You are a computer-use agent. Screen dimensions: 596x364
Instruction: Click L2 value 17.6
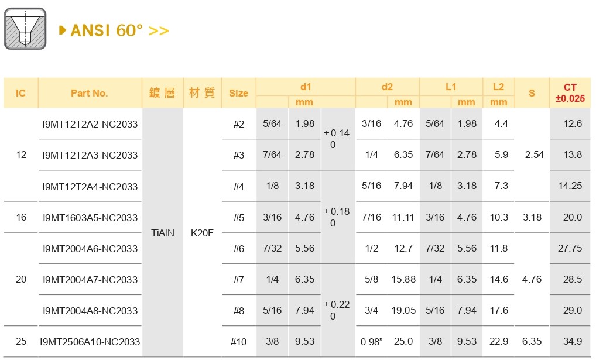499,310
